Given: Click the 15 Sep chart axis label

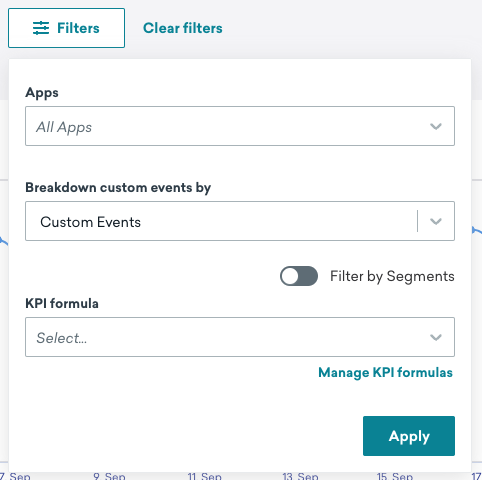Looking at the screenshot, I should (x=395, y=476).
